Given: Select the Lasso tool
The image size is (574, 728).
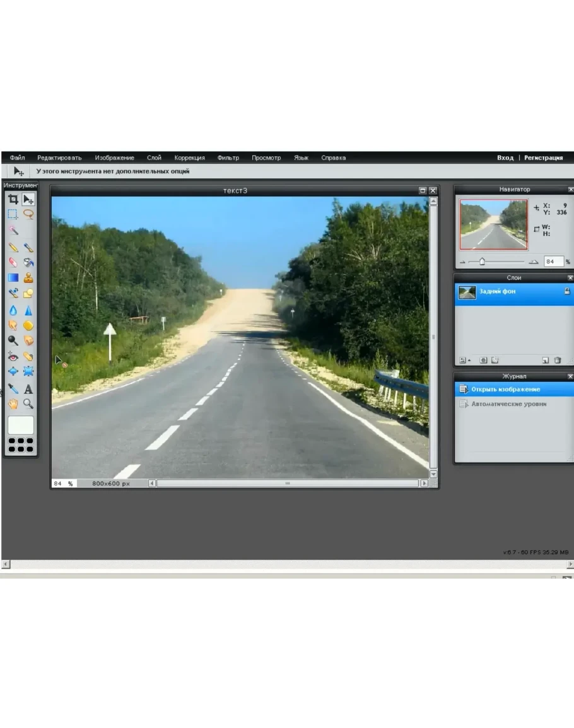Looking at the screenshot, I should tap(28, 214).
